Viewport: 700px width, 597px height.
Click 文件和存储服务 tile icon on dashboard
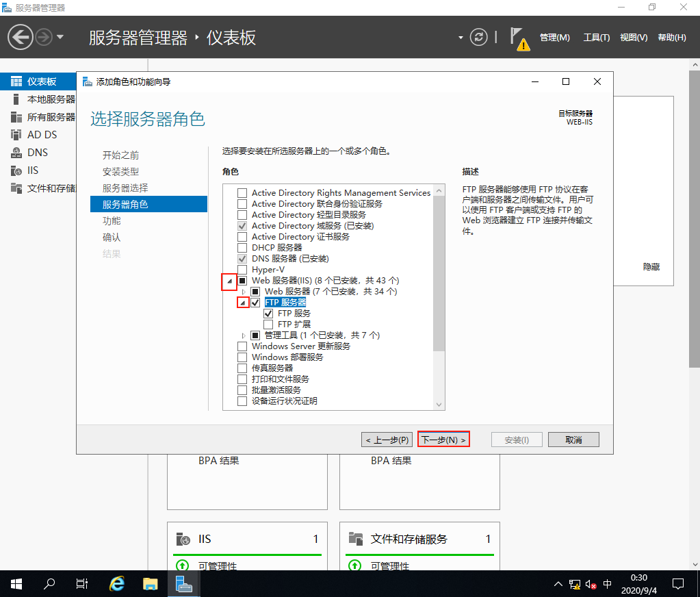click(x=356, y=539)
